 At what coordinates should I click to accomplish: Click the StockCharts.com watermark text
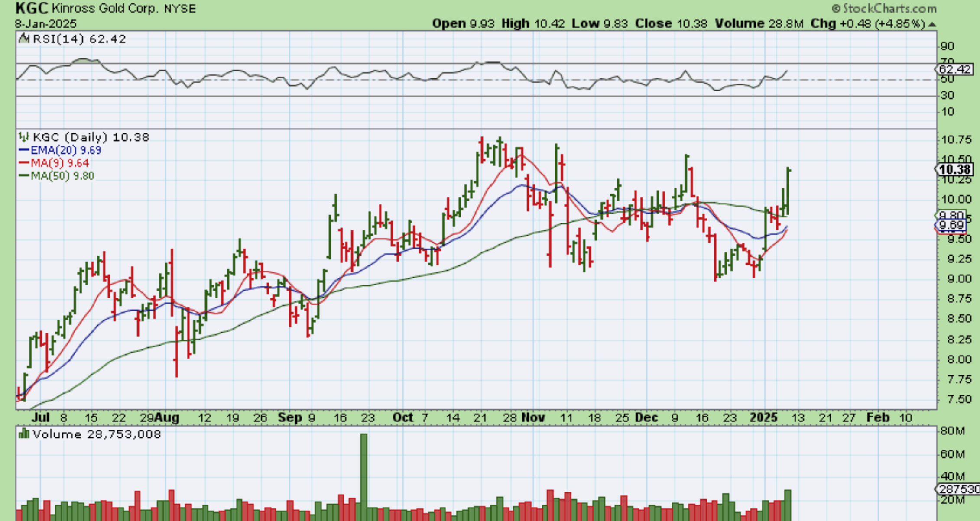[889, 8]
